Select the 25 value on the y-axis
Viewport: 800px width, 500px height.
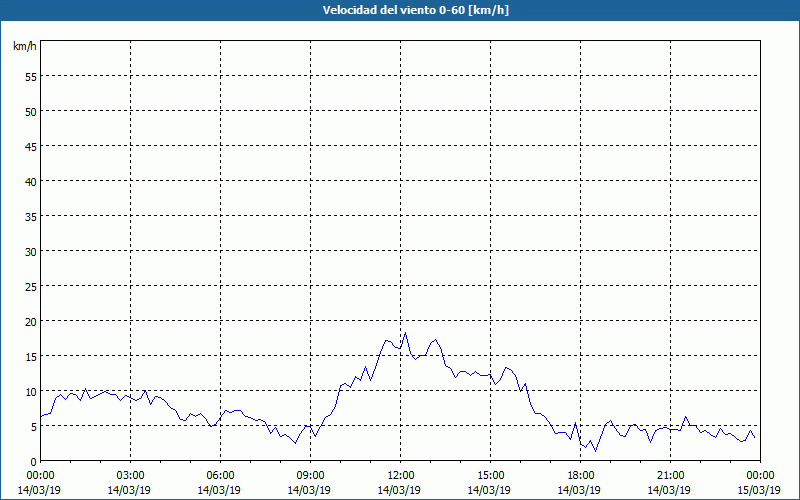(31, 286)
